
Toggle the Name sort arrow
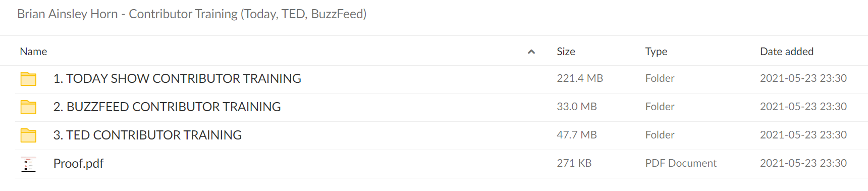531,52
